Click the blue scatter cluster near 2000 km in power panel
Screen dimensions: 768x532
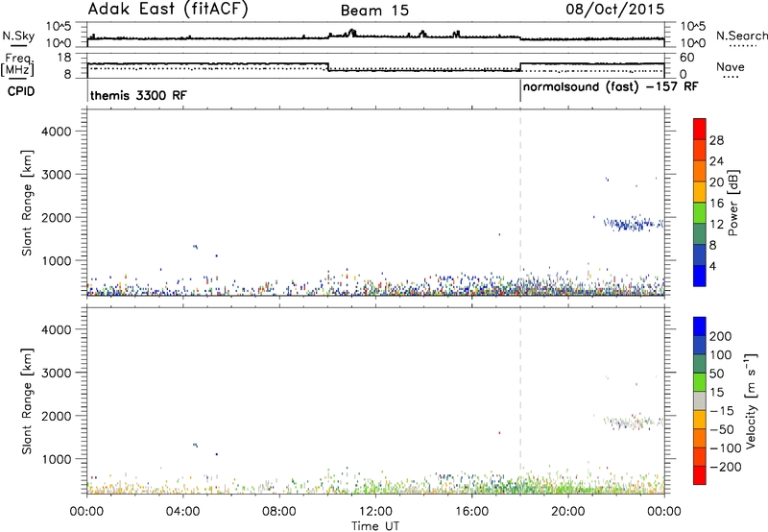(632, 224)
